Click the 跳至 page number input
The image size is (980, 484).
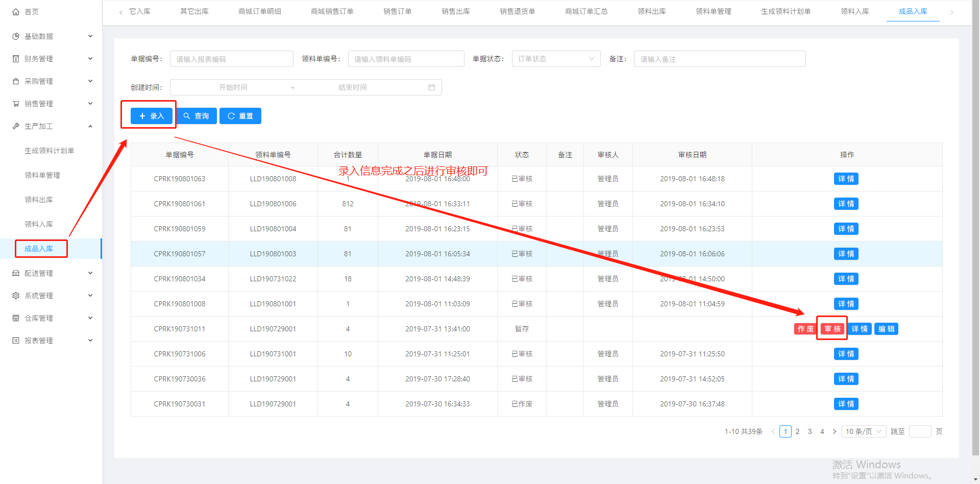click(920, 431)
